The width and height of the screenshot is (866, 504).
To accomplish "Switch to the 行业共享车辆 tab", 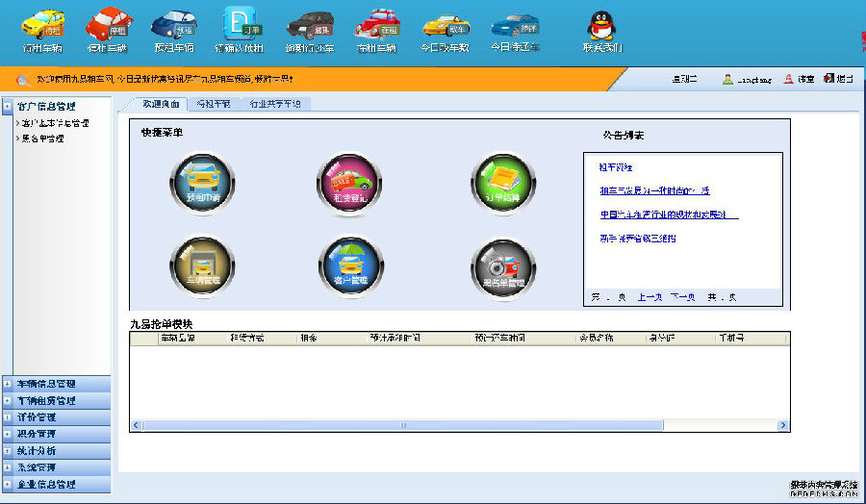I will coord(275,104).
